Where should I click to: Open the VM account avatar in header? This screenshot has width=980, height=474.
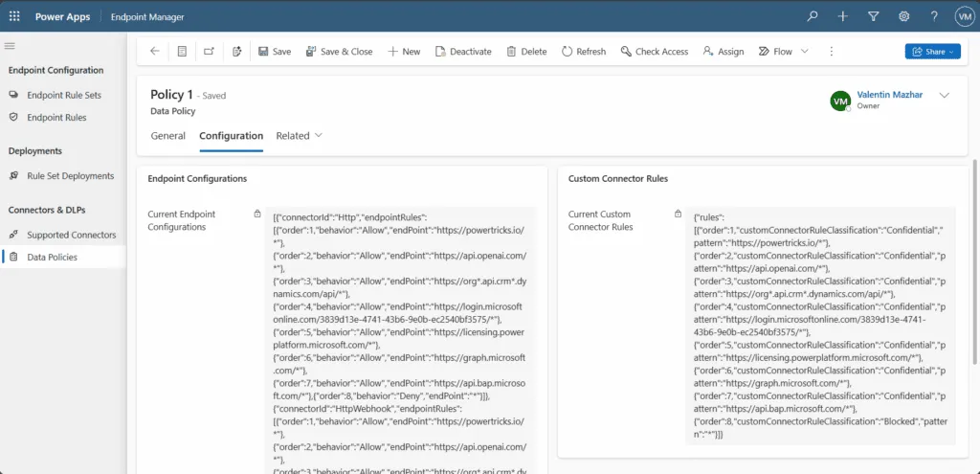(965, 17)
